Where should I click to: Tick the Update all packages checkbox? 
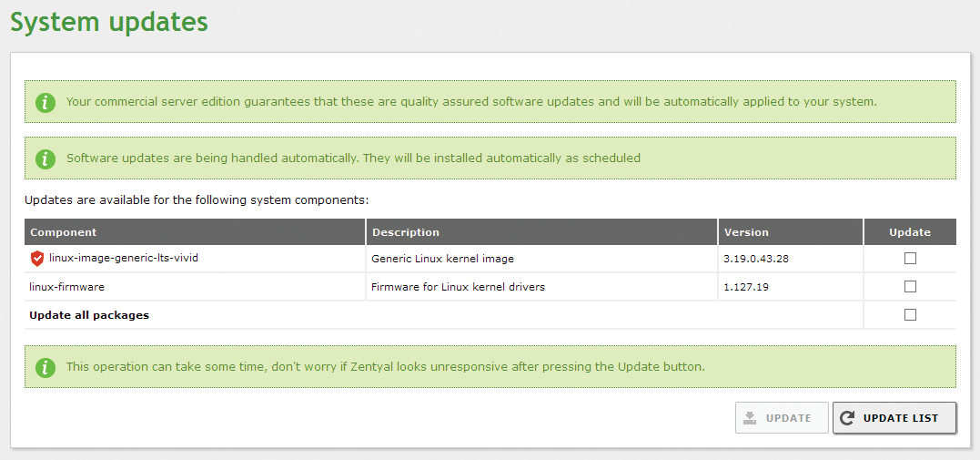(x=910, y=315)
